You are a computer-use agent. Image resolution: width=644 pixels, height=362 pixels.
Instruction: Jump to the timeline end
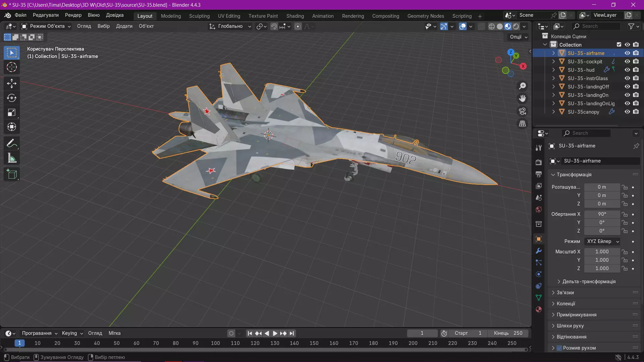click(x=292, y=334)
